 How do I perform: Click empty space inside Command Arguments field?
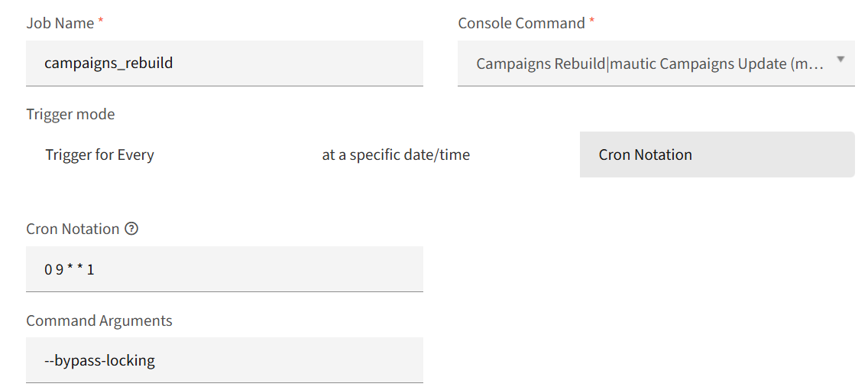[x=306, y=360]
